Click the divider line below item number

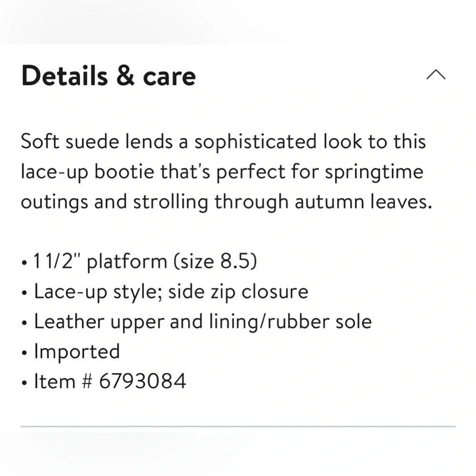click(x=238, y=426)
